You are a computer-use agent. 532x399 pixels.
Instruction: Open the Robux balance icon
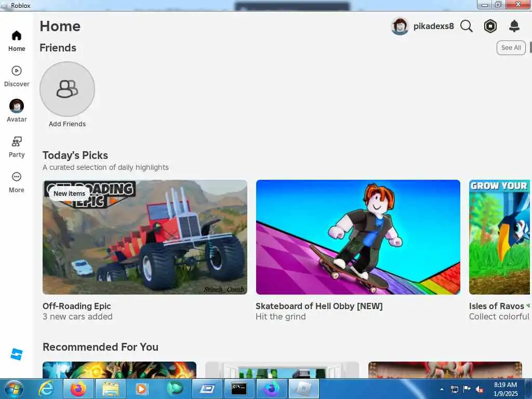[490, 26]
